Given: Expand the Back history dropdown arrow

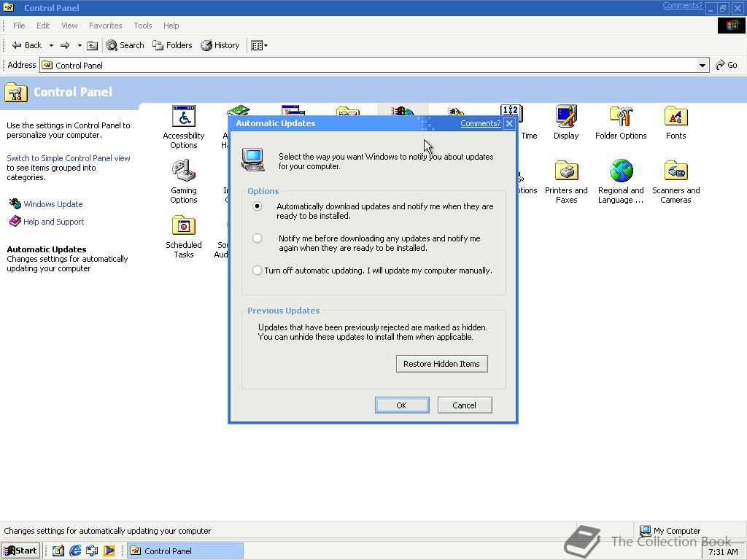Looking at the screenshot, I should pos(51,45).
